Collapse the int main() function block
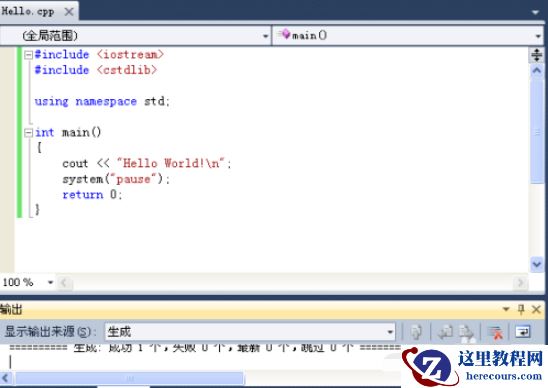548x388 pixels. [x=28, y=132]
